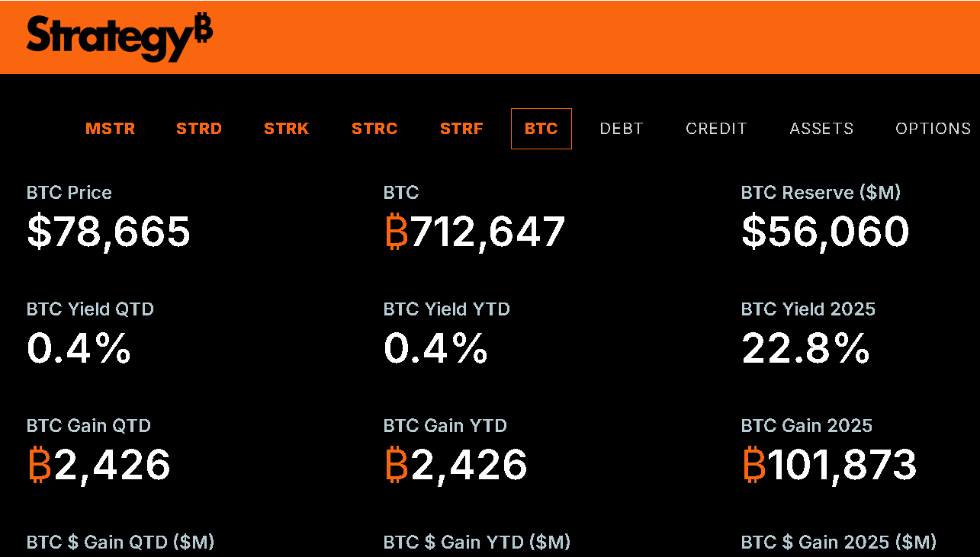Click the Bitcoin symbol beside 101,873
Image resolution: width=980 pixels, height=557 pixels.
[753, 466]
